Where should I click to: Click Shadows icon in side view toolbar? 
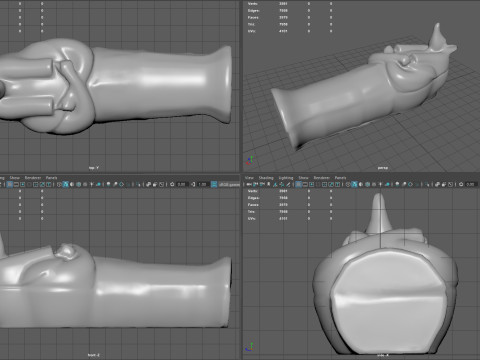point(387,184)
